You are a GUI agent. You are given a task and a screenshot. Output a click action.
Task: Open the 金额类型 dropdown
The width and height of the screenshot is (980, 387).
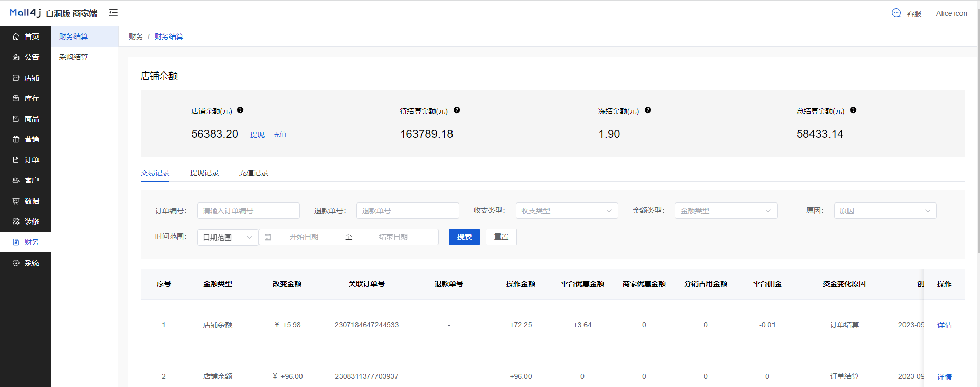coord(726,211)
